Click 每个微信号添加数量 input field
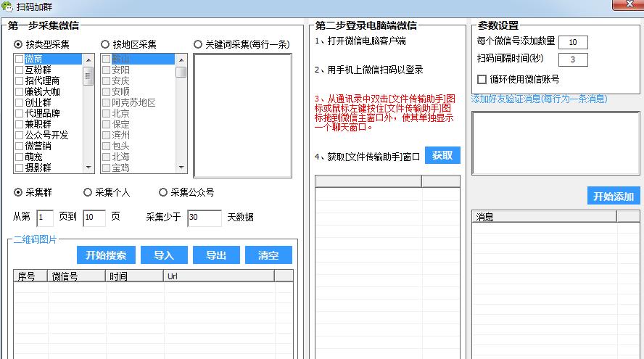 click(x=574, y=42)
